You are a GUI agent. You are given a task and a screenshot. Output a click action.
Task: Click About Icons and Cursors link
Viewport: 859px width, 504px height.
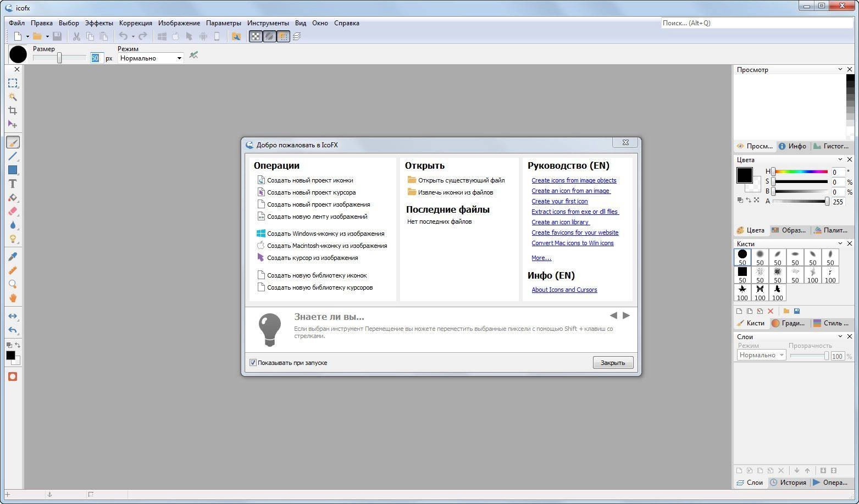(564, 290)
